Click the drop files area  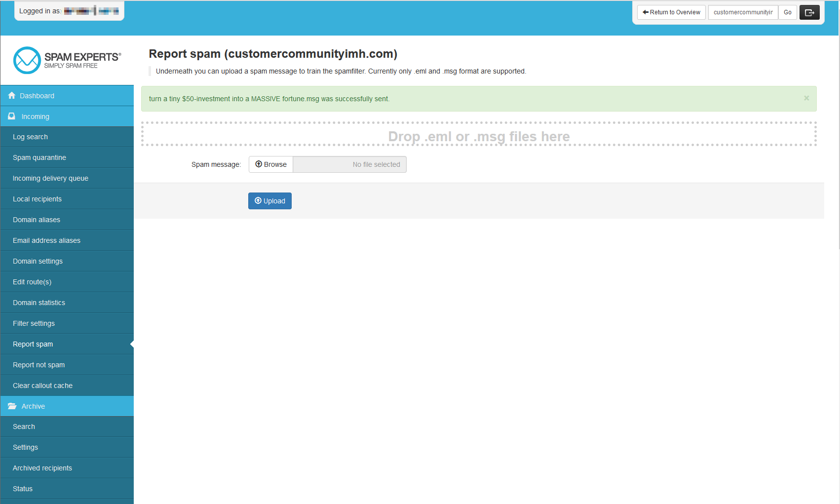pos(479,134)
